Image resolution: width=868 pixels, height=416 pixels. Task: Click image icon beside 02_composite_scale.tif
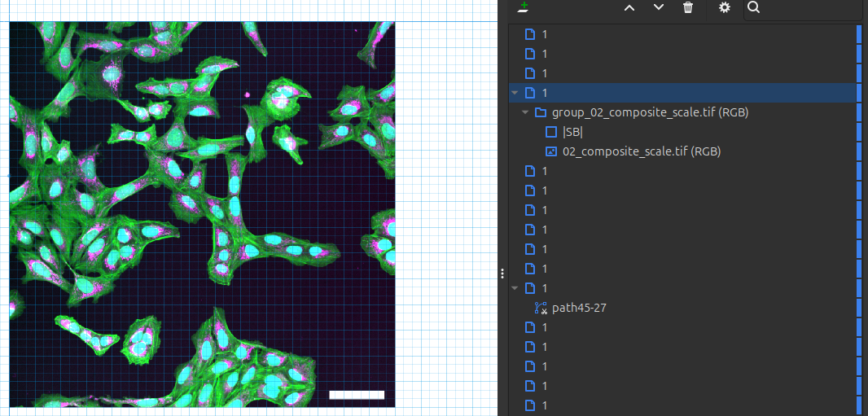550,151
